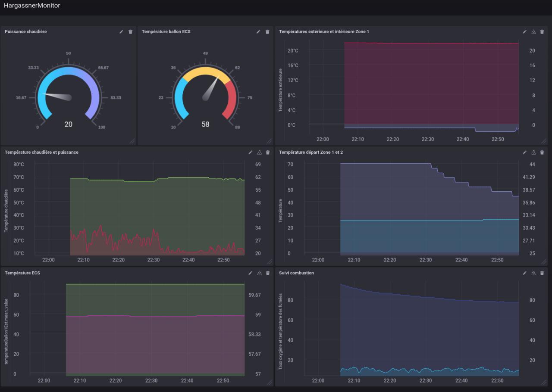This screenshot has height=392, width=552.
Task: Click the Température ballon ECS panel title
Action: 166,31
